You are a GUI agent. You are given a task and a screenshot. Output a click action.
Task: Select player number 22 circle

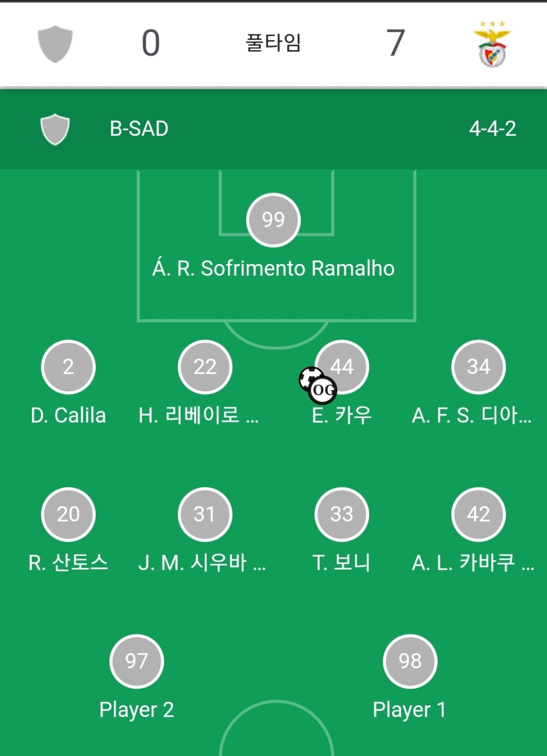coord(205,367)
